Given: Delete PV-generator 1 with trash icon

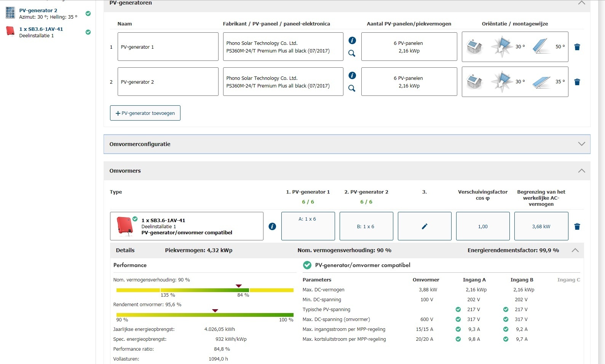Looking at the screenshot, I should tap(577, 47).
